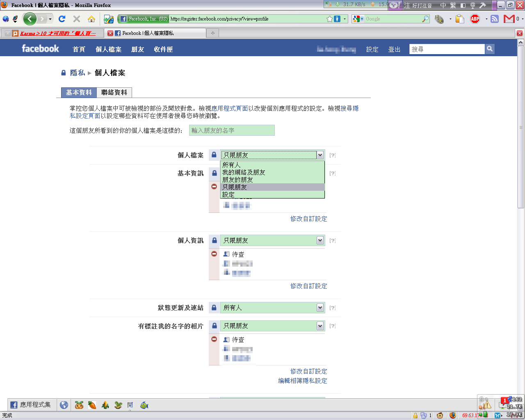Click the browser address bar URL
Image resolution: width=525 pixels, height=420 pixels.
[248, 19]
